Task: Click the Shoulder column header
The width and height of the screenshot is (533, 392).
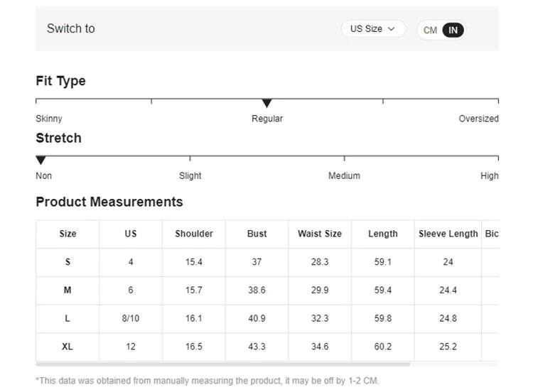Action: click(194, 234)
